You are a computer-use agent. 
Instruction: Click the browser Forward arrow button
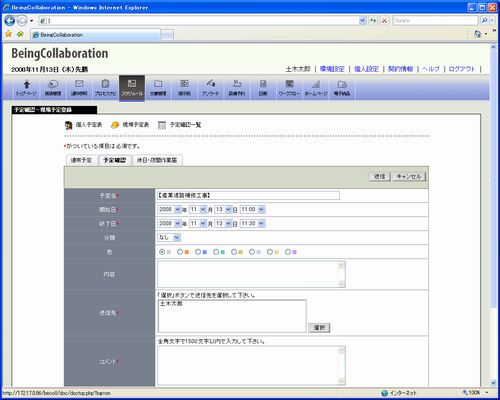coord(22,21)
